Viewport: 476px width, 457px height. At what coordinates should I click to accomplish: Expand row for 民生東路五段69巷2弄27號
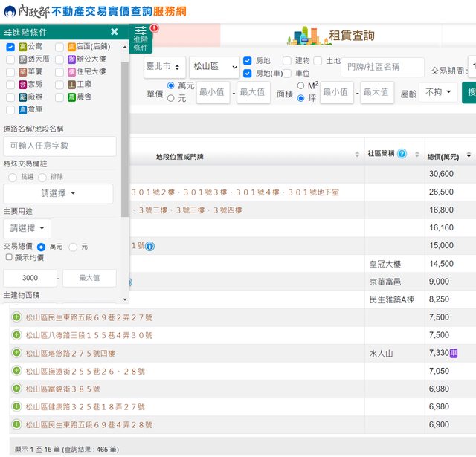pos(16,317)
